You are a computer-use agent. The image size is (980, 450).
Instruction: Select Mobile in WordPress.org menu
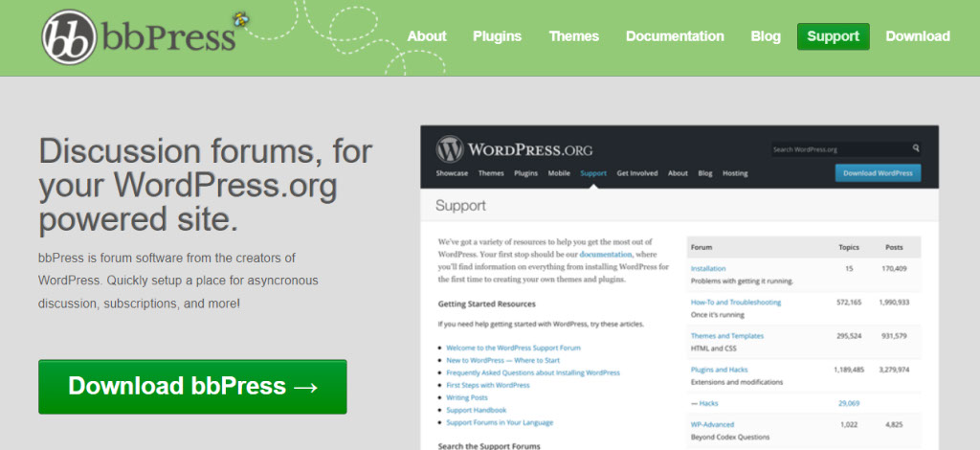pos(559,173)
